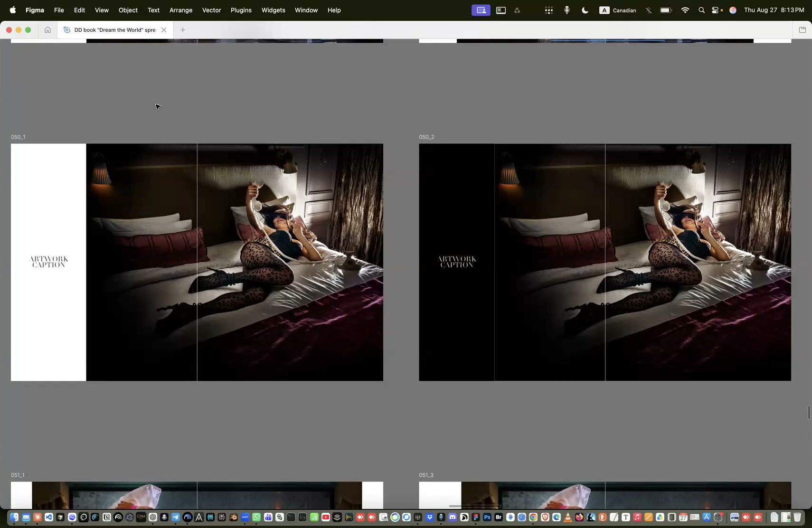Select the frame label 050_1

click(18, 137)
